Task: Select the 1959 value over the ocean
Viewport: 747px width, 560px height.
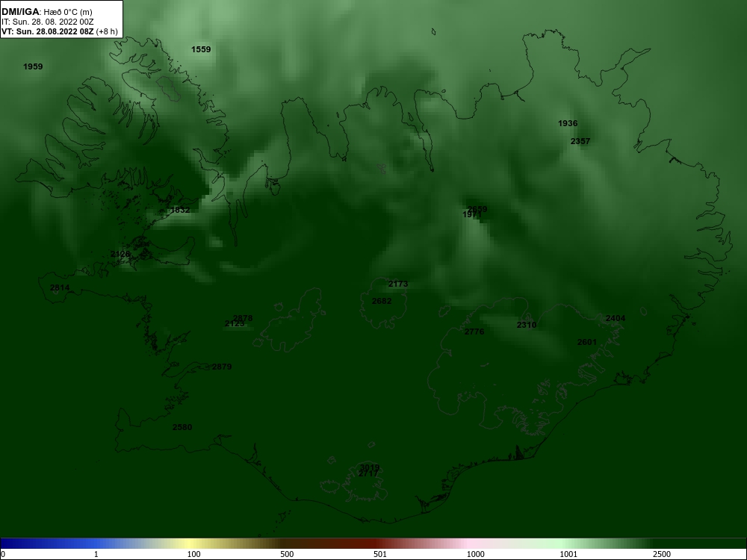Action: click(33, 66)
